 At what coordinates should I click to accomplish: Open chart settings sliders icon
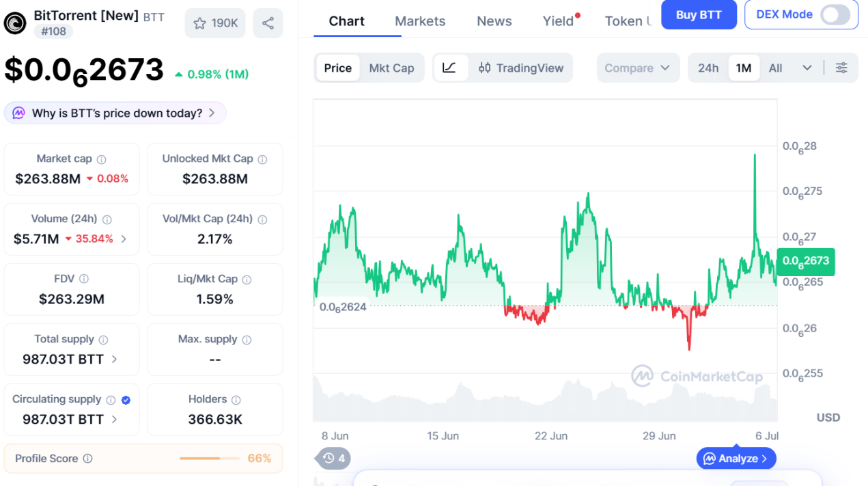coord(841,68)
